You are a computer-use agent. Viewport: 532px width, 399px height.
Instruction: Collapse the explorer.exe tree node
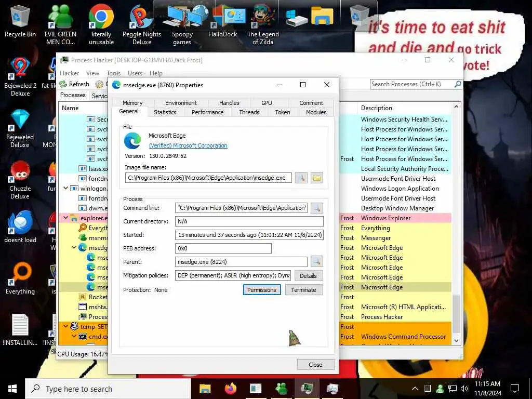click(66, 218)
